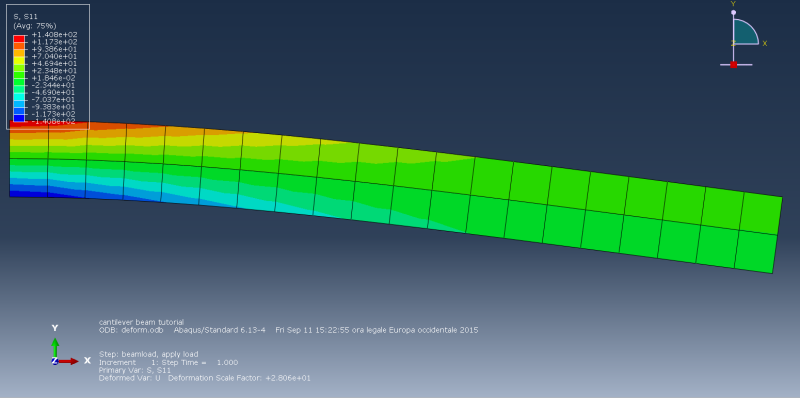Click the legend maximum value +1.408e+02
The image size is (800, 398).
[x=54, y=35]
